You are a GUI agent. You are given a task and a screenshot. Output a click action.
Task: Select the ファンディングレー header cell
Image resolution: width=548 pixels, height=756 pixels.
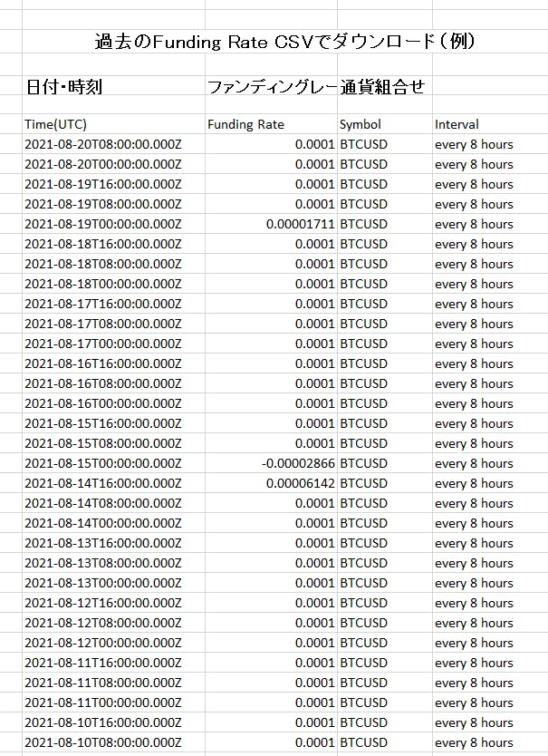pos(272,87)
